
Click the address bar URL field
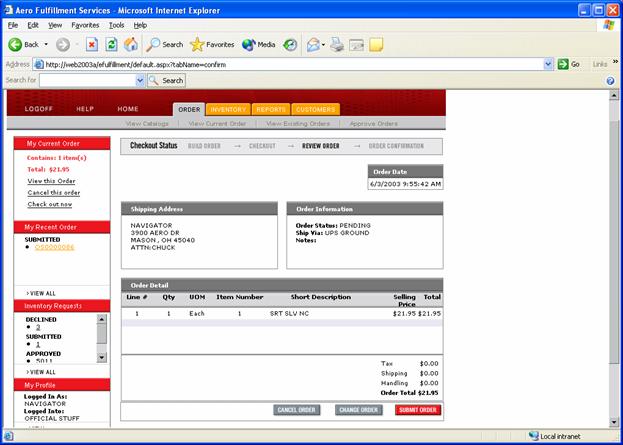pyautogui.click(x=293, y=64)
